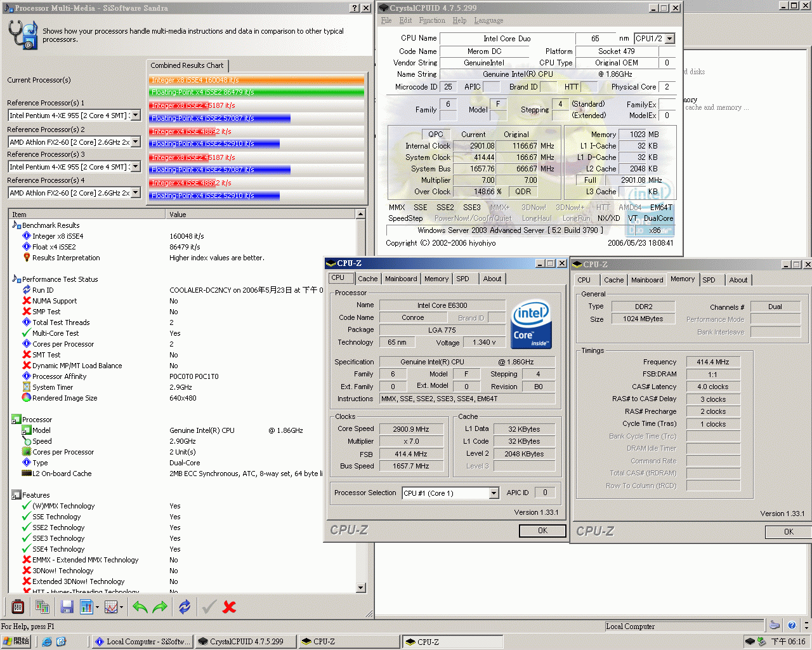Click the green forward arrow icon
This screenshot has height=650, width=812.
(160, 607)
